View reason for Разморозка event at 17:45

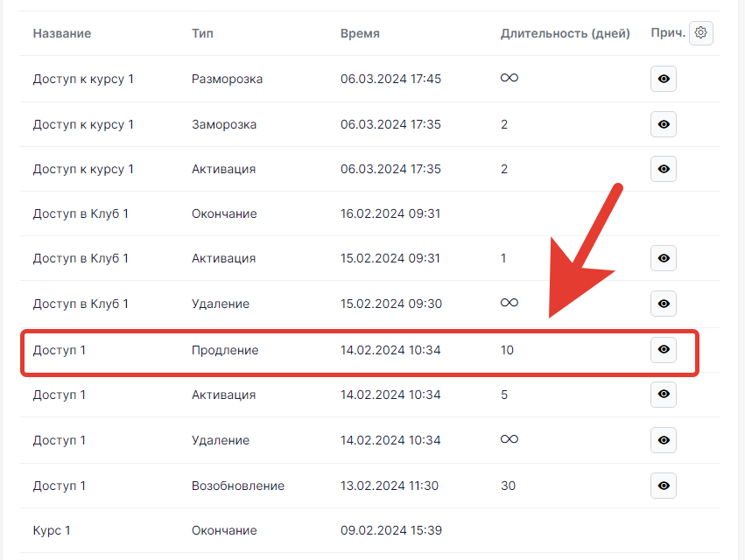click(x=664, y=79)
